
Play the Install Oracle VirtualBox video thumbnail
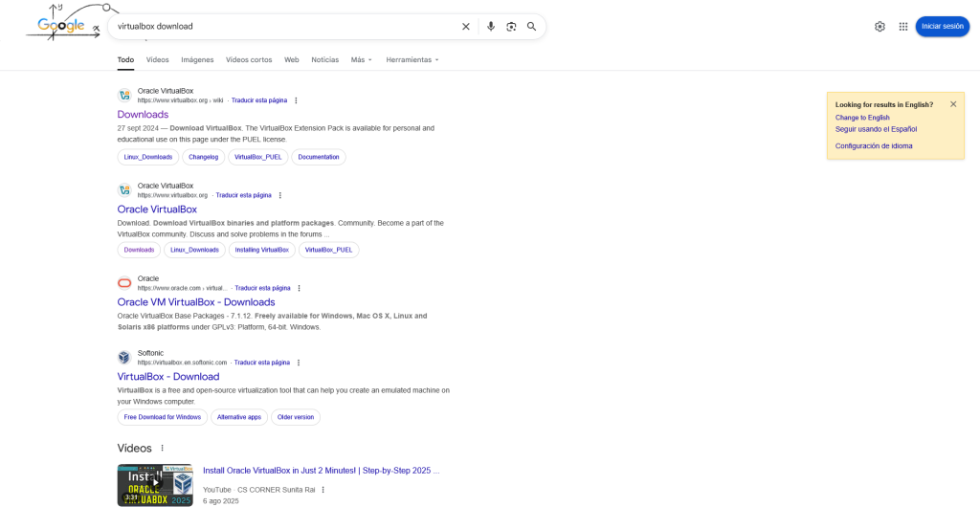pyautogui.click(x=155, y=485)
